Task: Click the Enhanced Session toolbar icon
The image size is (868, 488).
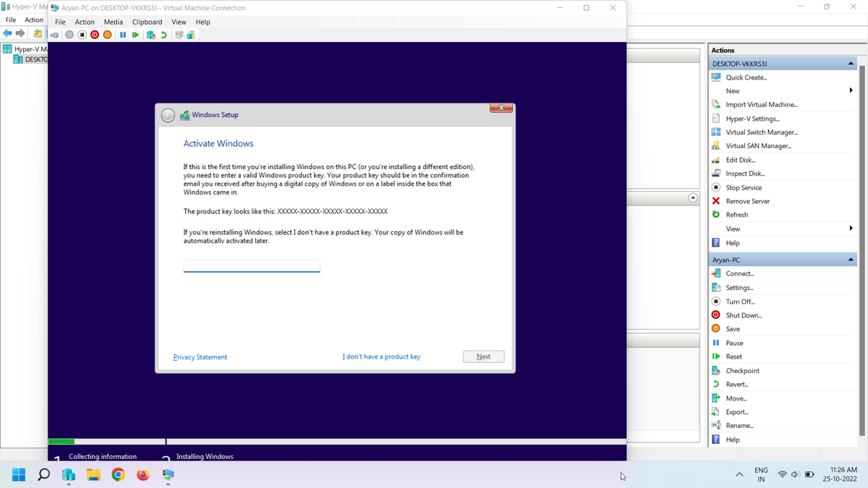Action: 179,35
